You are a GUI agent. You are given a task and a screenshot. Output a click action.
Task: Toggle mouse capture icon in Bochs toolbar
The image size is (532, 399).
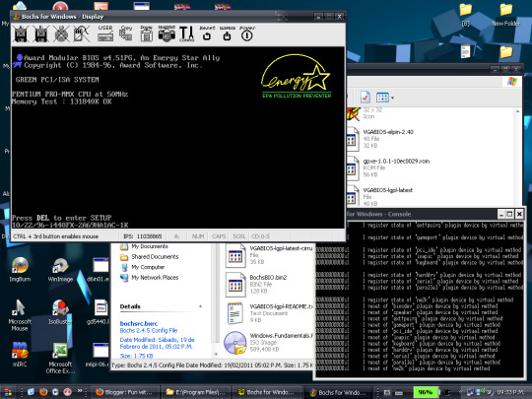tap(82, 33)
